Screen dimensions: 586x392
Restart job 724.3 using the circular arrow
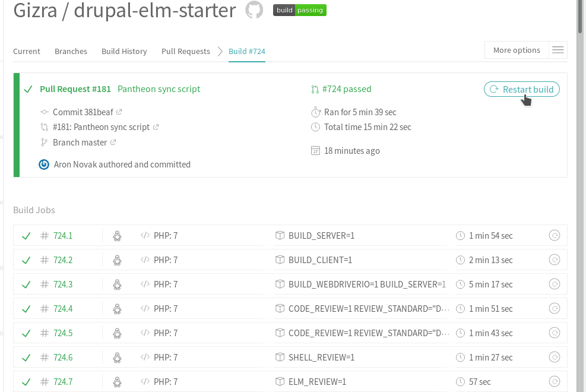click(x=555, y=284)
